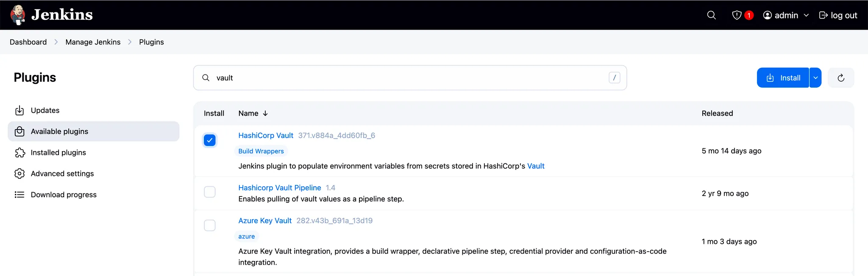Click the Plugins page heading
868x276 pixels.
pyautogui.click(x=35, y=77)
